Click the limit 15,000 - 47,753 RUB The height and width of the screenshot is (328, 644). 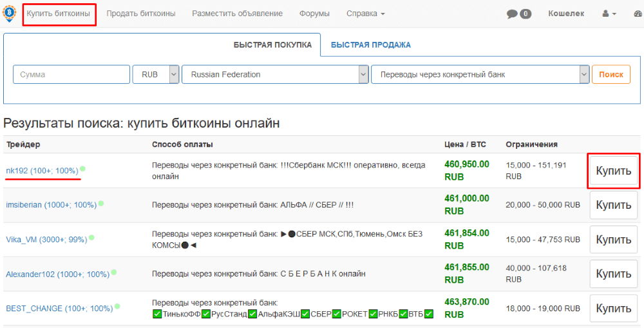coord(543,239)
